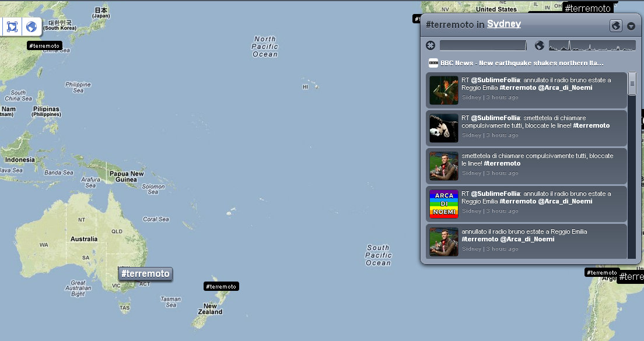
Task: Click the 'South Pacific Ocean' map label
Action: pos(378,255)
